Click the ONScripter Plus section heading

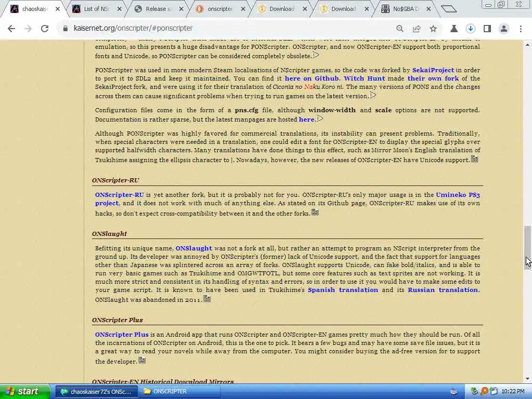click(117, 320)
